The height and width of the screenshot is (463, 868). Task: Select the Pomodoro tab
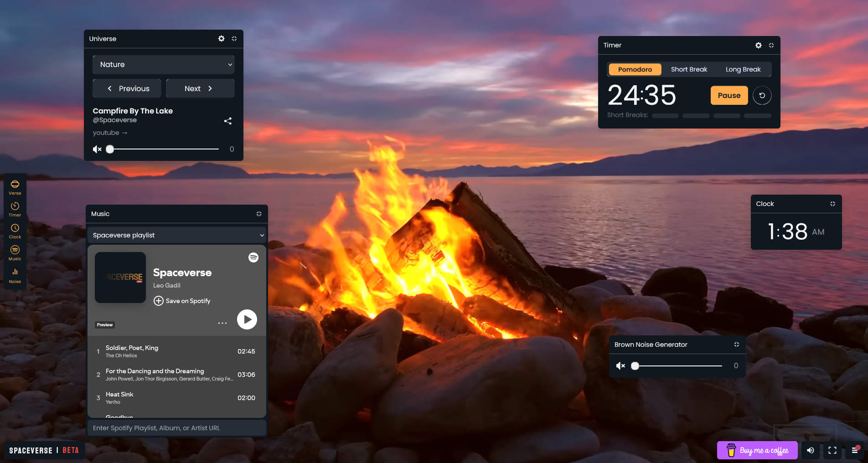635,69
